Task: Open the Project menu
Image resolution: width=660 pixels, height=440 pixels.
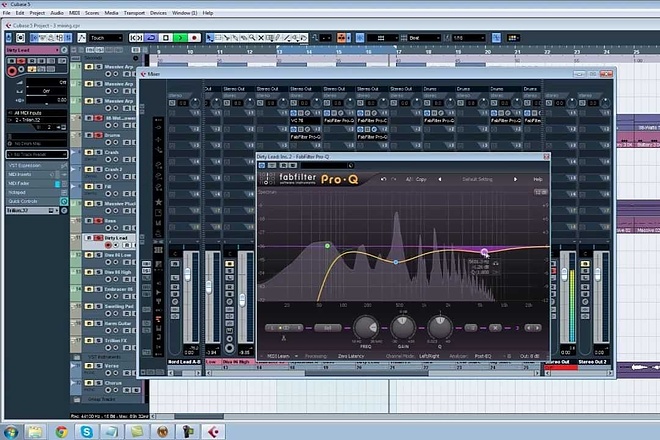Action: click(37, 13)
